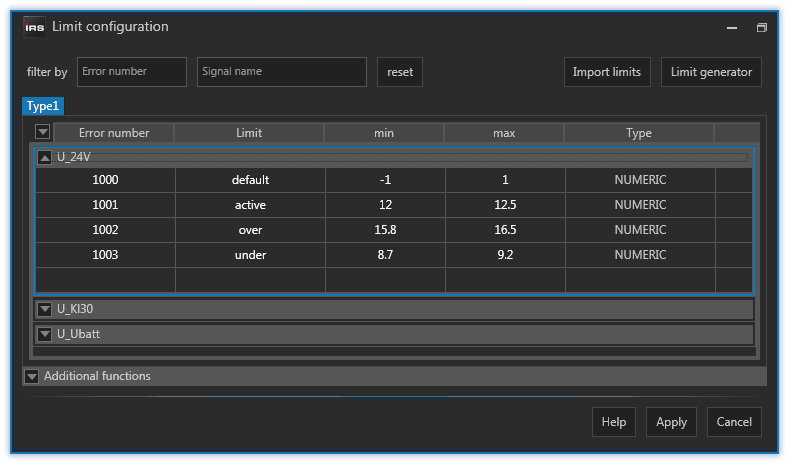
Task: Click the min column header
Action: pos(384,133)
